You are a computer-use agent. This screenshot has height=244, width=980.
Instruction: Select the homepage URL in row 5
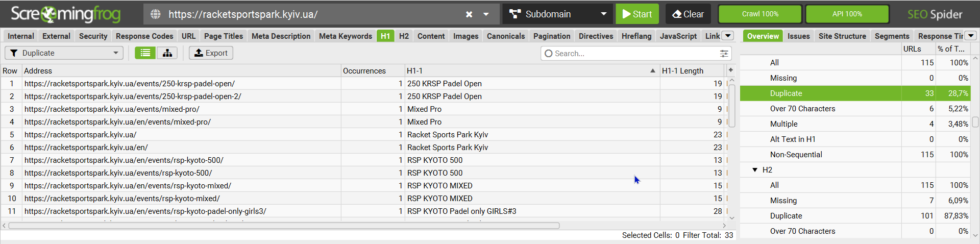tap(80, 134)
